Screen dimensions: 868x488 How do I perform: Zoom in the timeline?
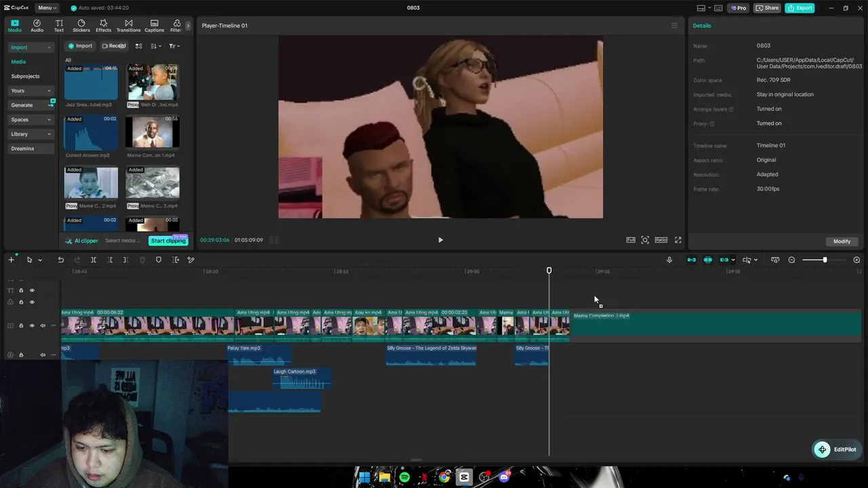click(x=856, y=260)
